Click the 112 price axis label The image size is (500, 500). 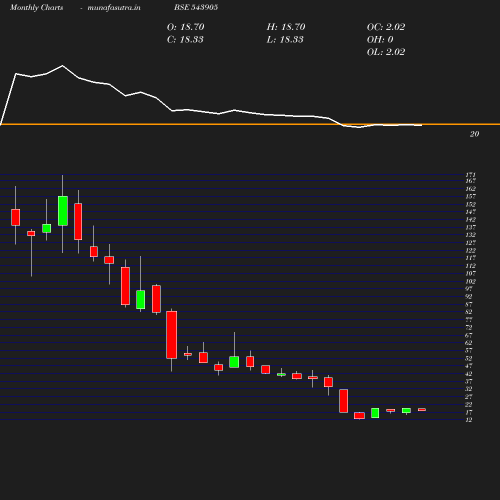471,266
